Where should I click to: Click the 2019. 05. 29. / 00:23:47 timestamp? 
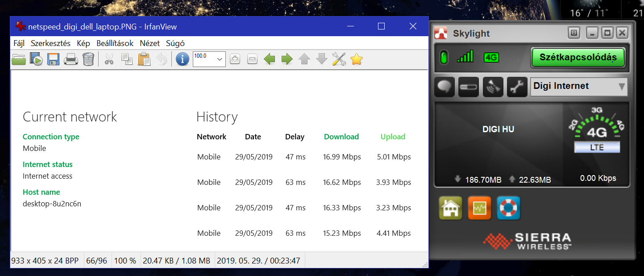pyautogui.click(x=258, y=261)
